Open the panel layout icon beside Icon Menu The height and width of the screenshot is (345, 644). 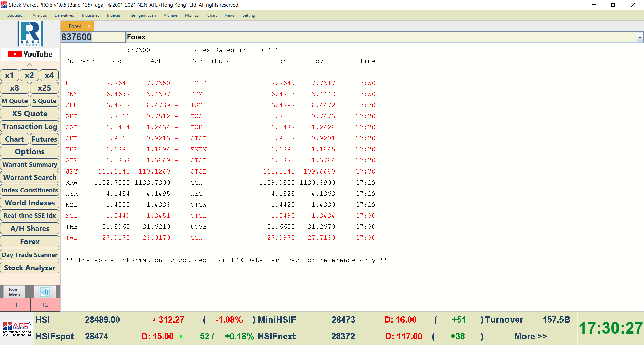click(x=45, y=292)
